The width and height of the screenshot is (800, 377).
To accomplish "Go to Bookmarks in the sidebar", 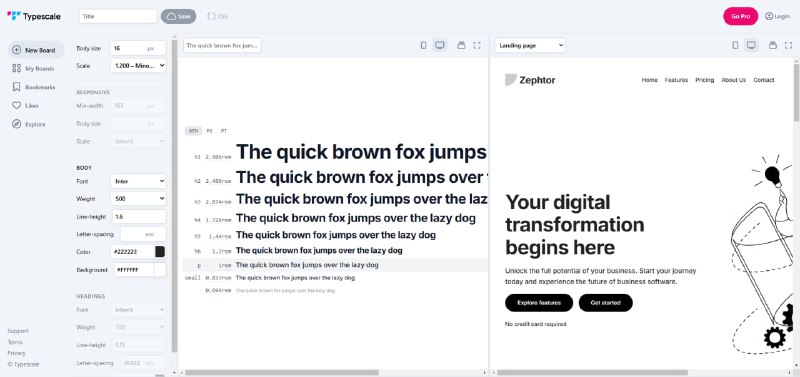I will (34, 87).
